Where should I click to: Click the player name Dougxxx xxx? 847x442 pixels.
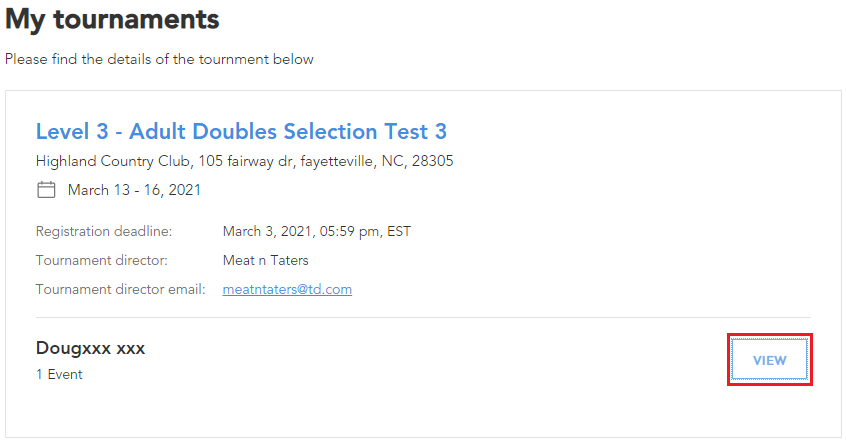tap(90, 348)
